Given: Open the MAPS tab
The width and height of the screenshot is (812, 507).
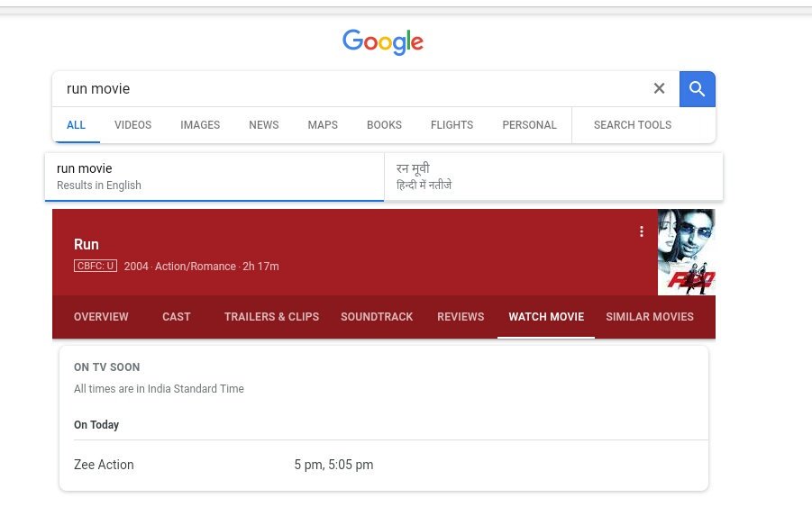Looking at the screenshot, I should coord(323,125).
